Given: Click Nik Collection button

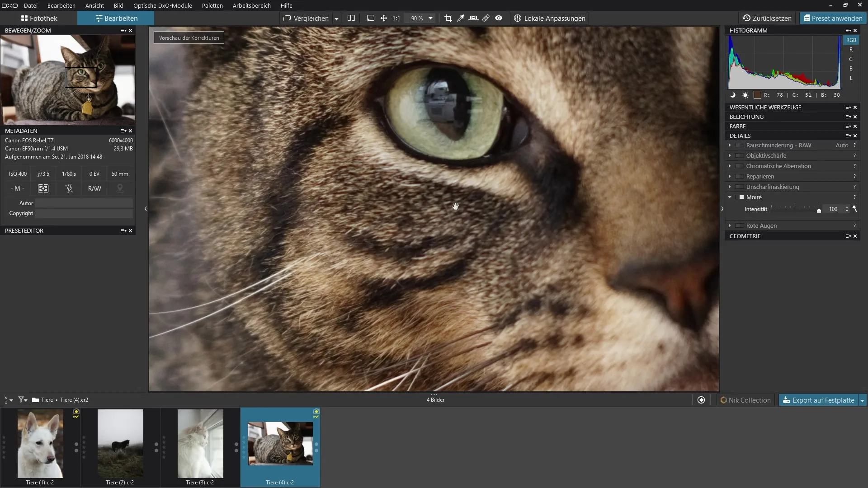Looking at the screenshot, I should click(745, 400).
